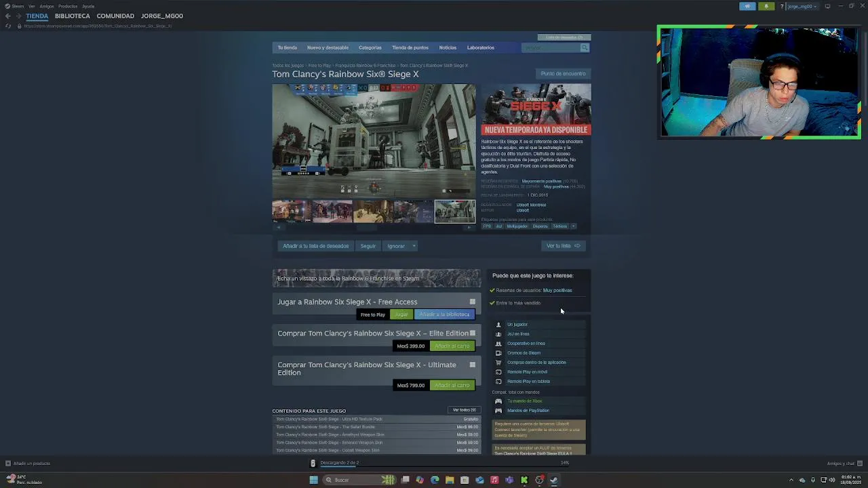Open the Amigos menu
Image resolution: width=868 pixels, height=488 pixels.
tap(47, 6)
